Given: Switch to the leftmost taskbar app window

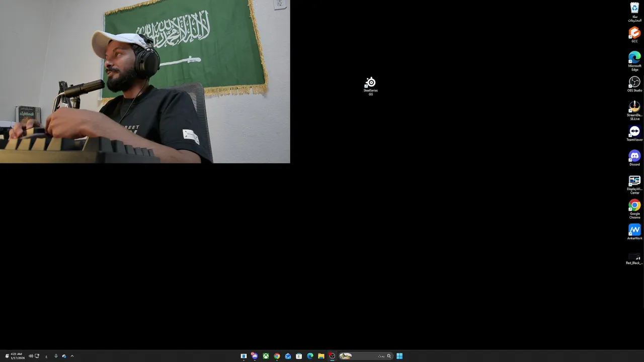Looking at the screenshot, I should 244,356.
